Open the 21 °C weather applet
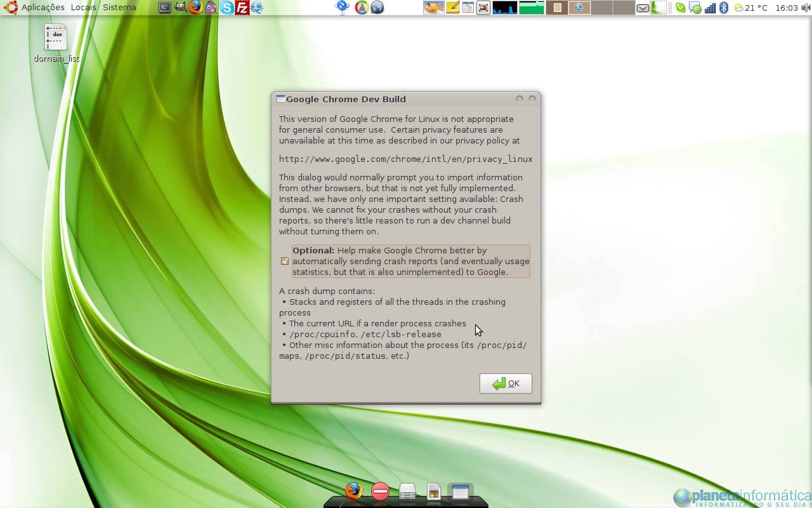 [750, 8]
